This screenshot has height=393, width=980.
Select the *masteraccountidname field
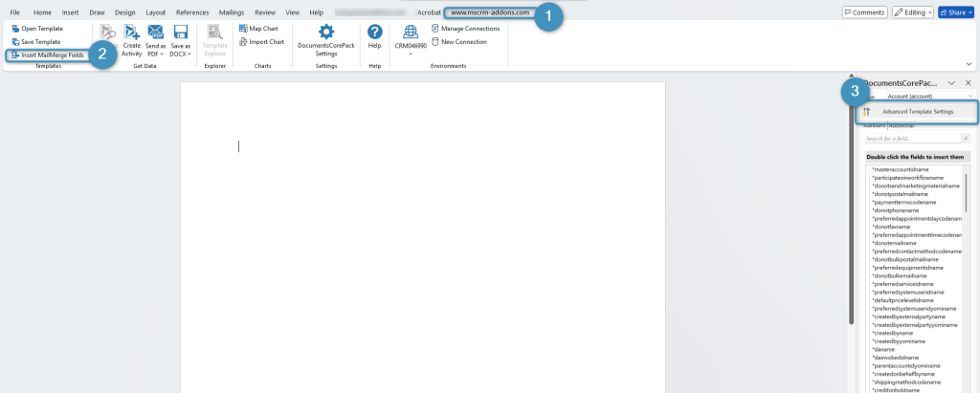coord(900,170)
